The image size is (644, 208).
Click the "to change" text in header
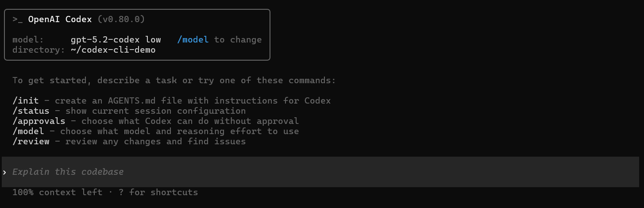tap(238, 40)
